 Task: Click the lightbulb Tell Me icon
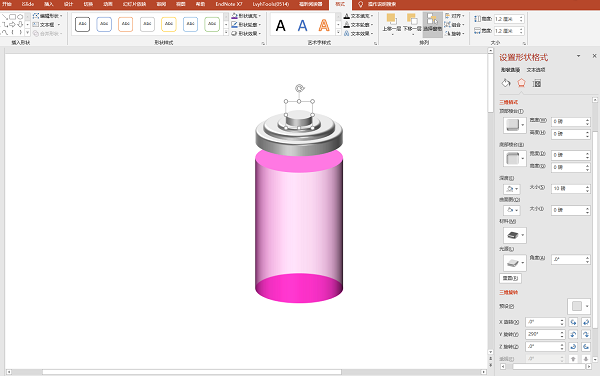(x=360, y=4)
